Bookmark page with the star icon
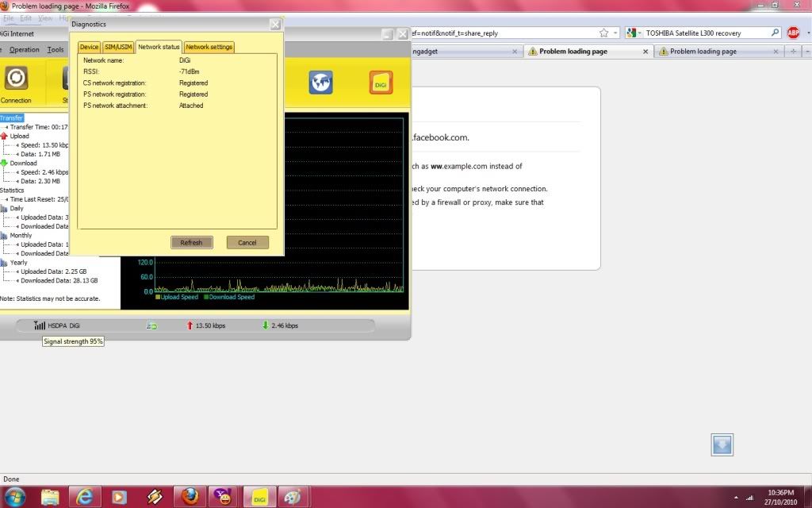 (x=604, y=33)
